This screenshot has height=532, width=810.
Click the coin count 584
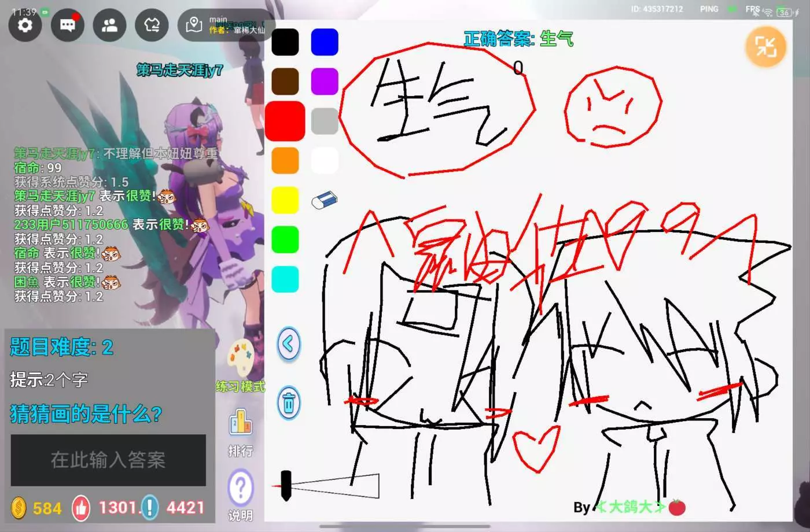point(47,508)
